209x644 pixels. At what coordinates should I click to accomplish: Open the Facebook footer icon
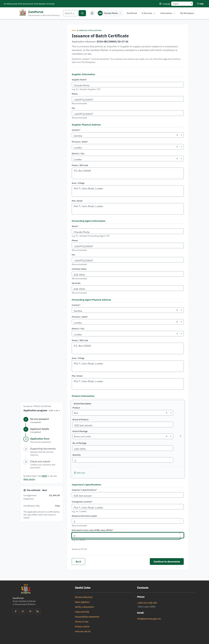click(x=15, y=611)
